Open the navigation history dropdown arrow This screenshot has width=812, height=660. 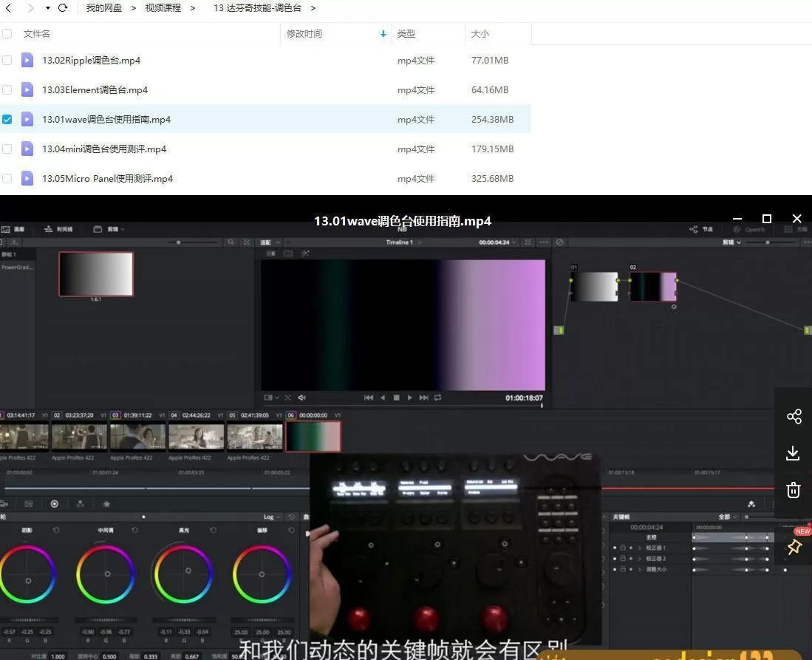pos(48,8)
